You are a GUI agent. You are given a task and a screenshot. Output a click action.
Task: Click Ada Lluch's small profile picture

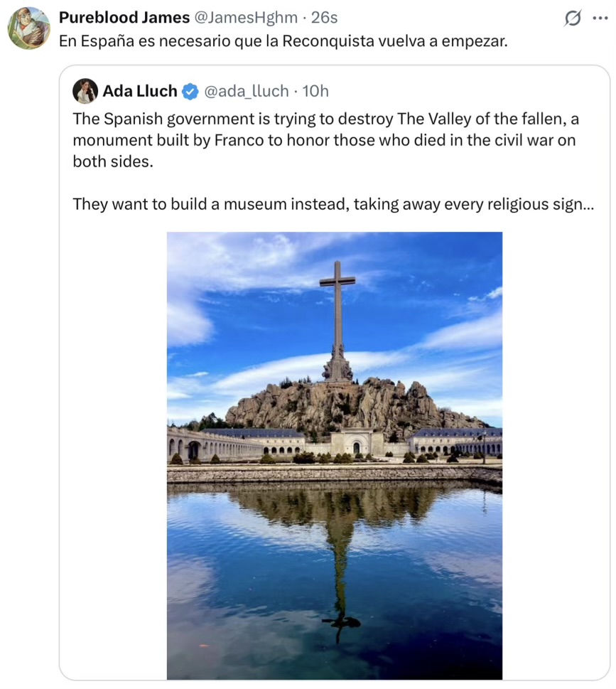85,91
